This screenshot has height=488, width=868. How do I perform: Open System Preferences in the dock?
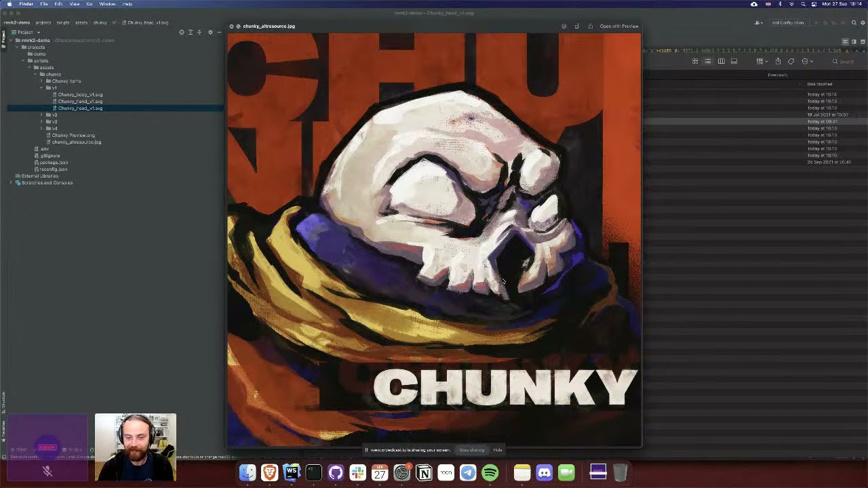point(401,472)
